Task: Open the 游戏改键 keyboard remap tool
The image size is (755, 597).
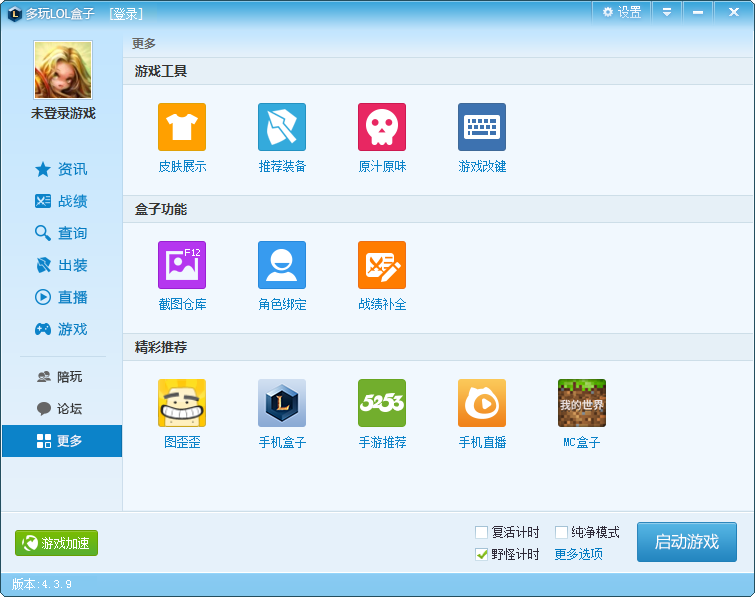Action: (x=482, y=128)
